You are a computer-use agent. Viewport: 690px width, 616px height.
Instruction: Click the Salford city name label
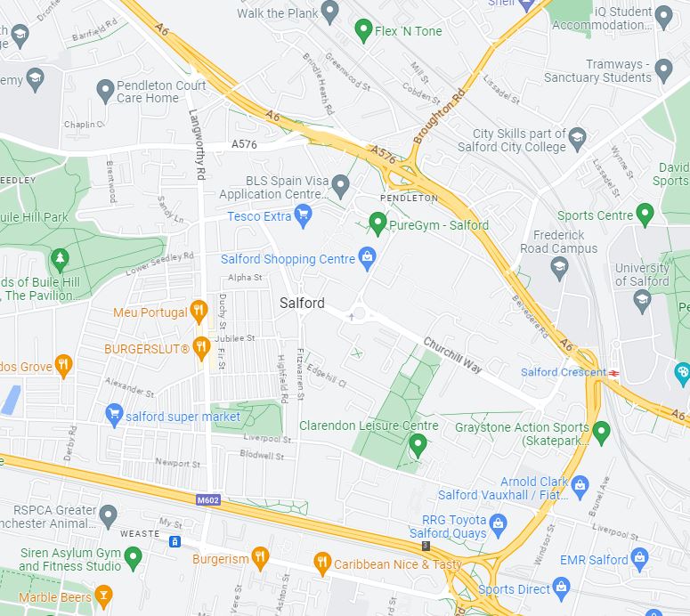pos(302,303)
